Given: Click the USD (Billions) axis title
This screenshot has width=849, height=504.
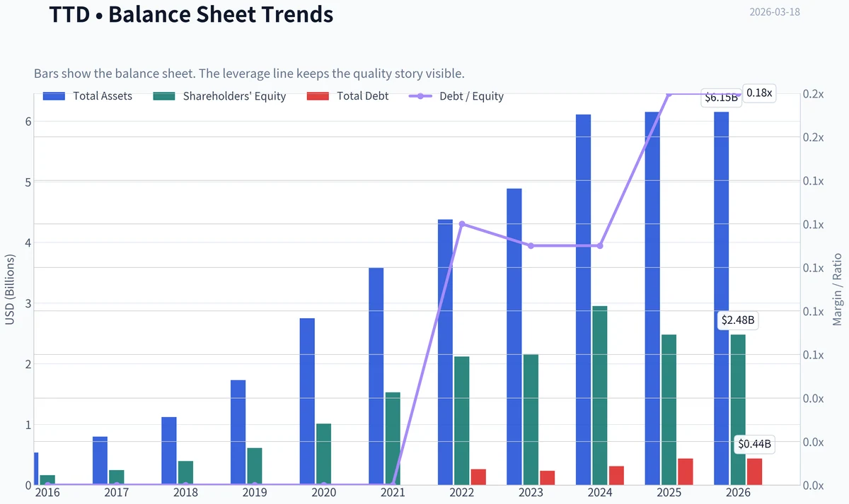Looking at the screenshot, I should [x=10, y=289].
